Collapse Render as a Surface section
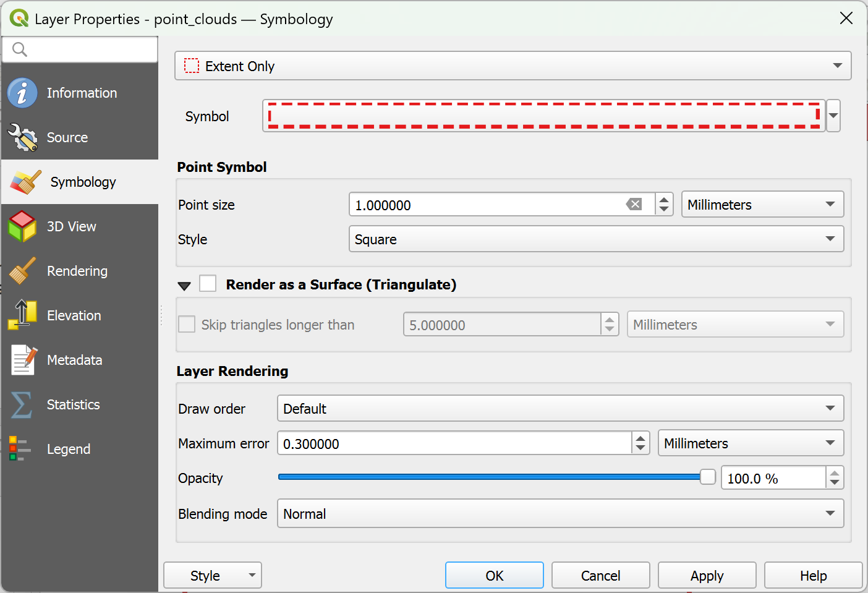 pos(184,286)
